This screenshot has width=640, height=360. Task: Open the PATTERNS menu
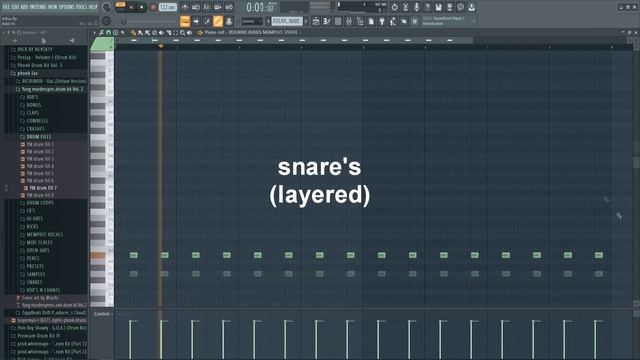click(38, 7)
